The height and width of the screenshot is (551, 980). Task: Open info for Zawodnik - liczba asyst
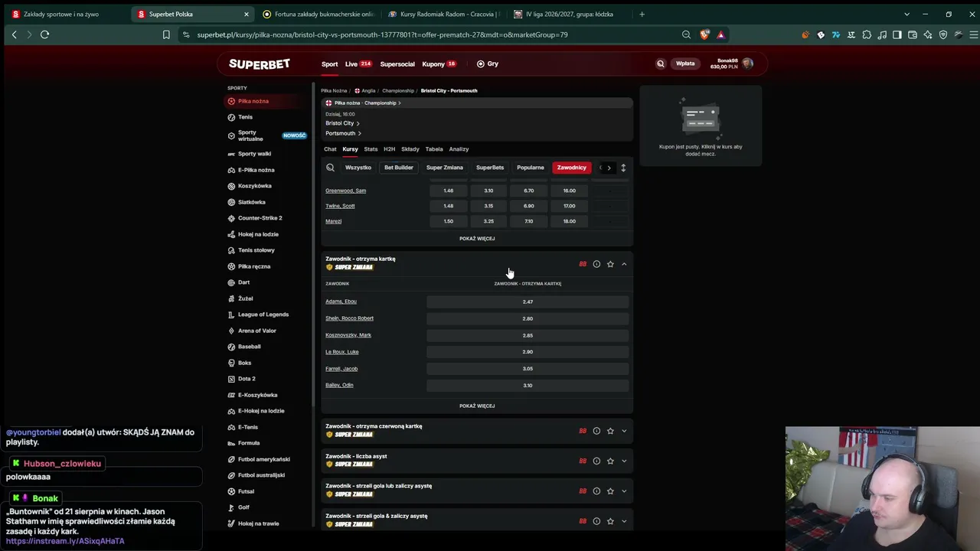point(596,461)
